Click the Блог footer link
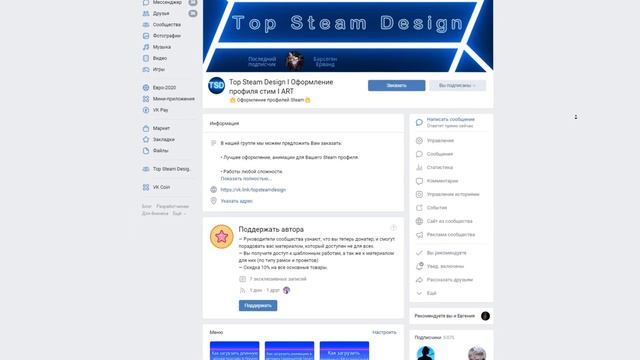Viewport: 640px width, 360px height. pyautogui.click(x=147, y=207)
